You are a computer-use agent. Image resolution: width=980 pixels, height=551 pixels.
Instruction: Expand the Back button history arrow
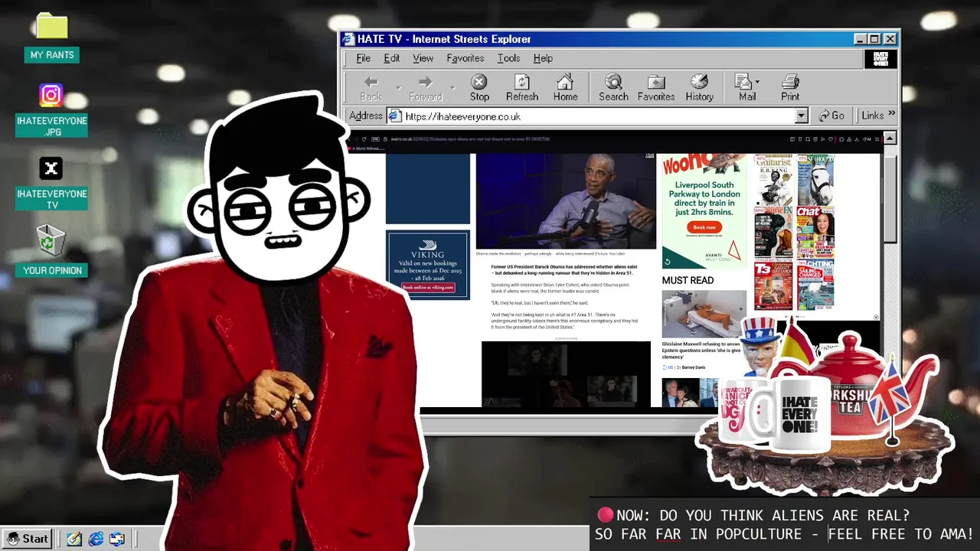pyautogui.click(x=397, y=88)
